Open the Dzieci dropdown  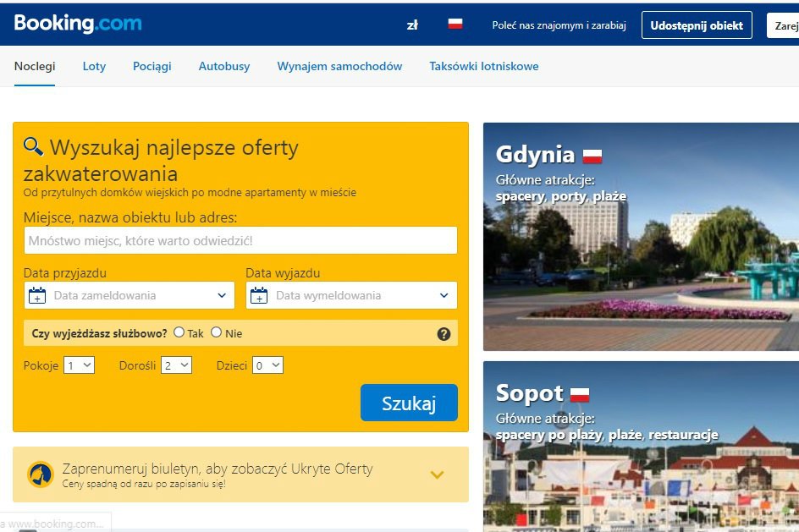pyautogui.click(x=266, y=365)
